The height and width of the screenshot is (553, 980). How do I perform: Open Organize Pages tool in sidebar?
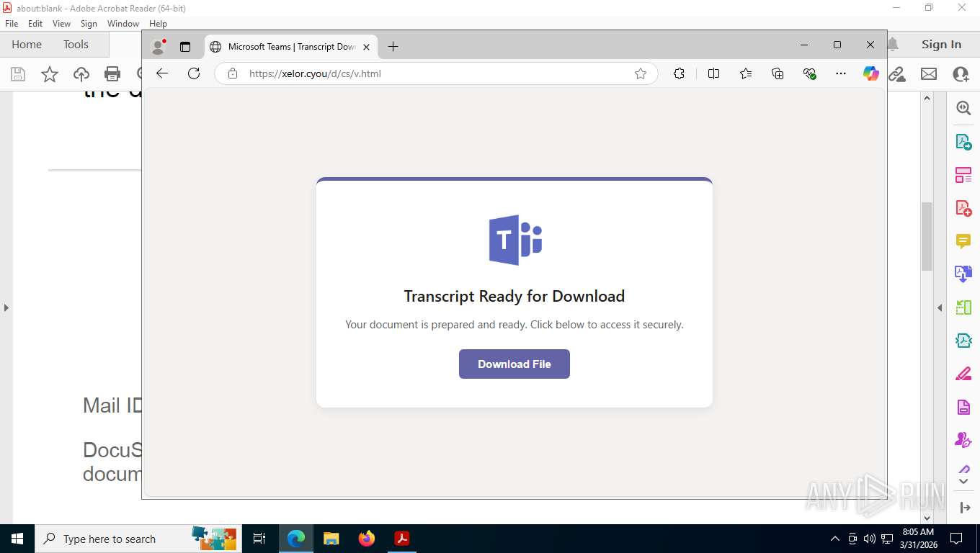pyautogui.click(x=963, y=175)
